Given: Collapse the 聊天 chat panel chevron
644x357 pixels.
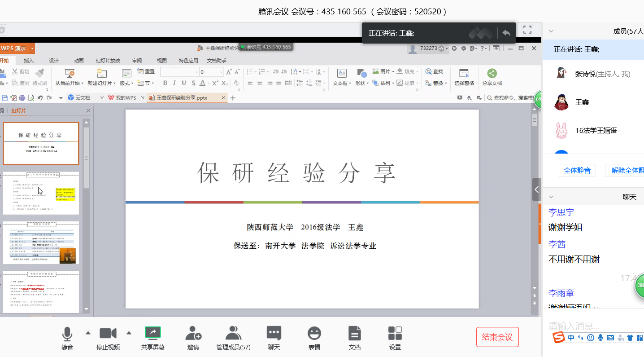Looking at the screenshot, I should click(551, 197).
